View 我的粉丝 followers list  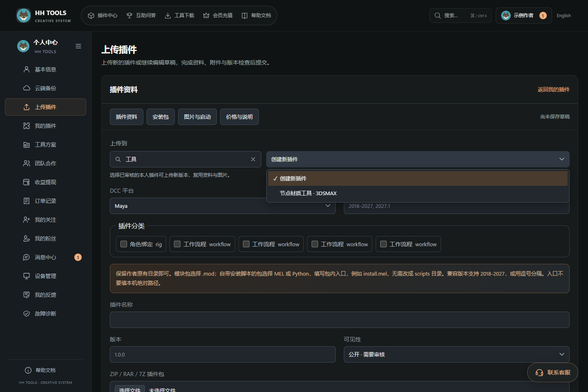tap(45, 238)
